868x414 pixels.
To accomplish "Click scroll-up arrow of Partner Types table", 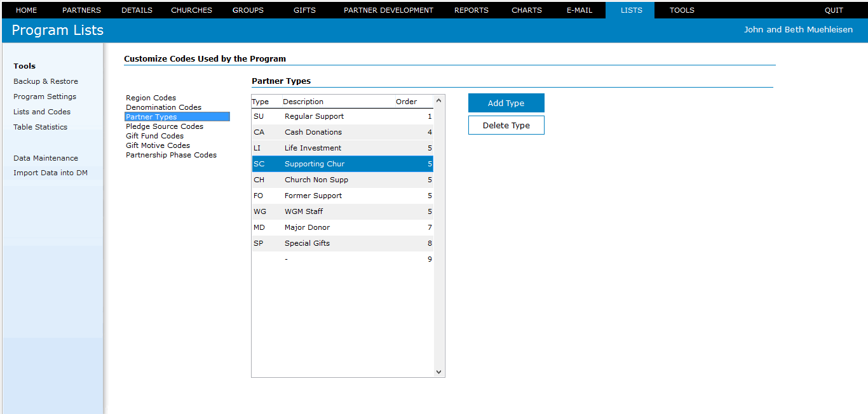I will [x=438, y=100].
